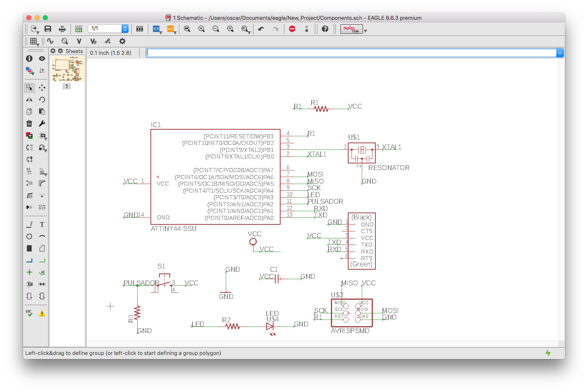Run the ERC check tool

29,313
